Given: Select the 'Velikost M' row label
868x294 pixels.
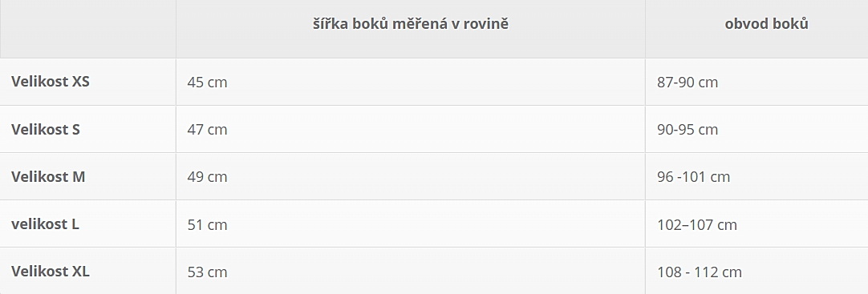Looking at the screenshot, I should (48, 177).
